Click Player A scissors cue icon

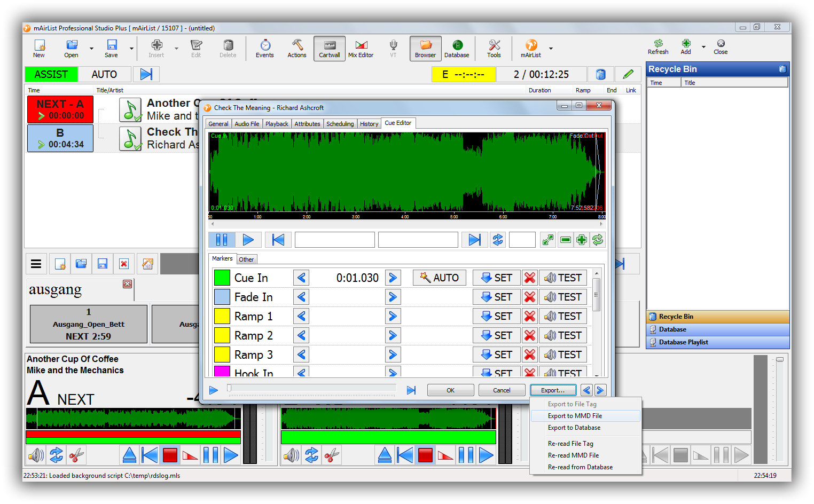[x=76, y=455]
